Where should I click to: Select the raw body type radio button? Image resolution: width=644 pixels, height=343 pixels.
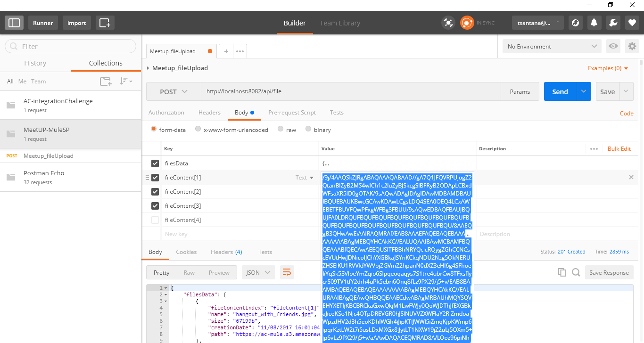point(280,129)
